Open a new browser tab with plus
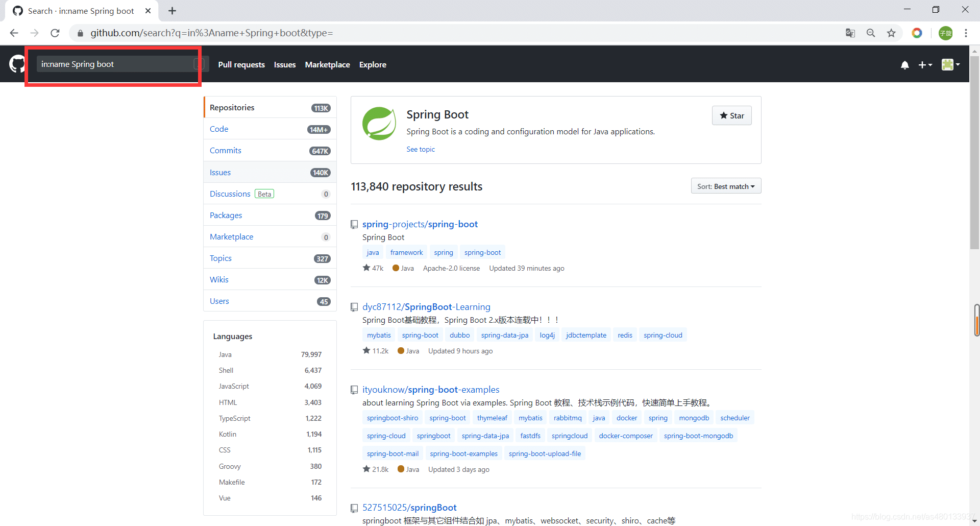 click(x=173, y=11)
